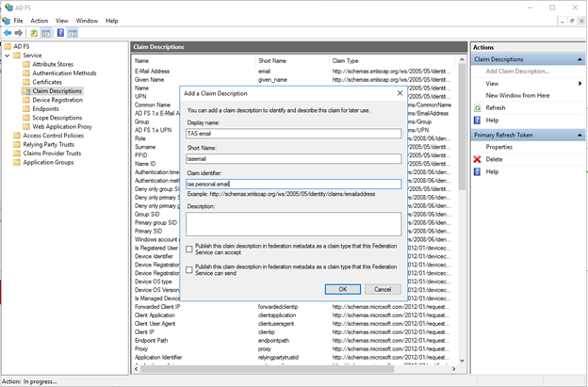
Task: Click the blue Help toolbar icon
Action: pos(60,33)
